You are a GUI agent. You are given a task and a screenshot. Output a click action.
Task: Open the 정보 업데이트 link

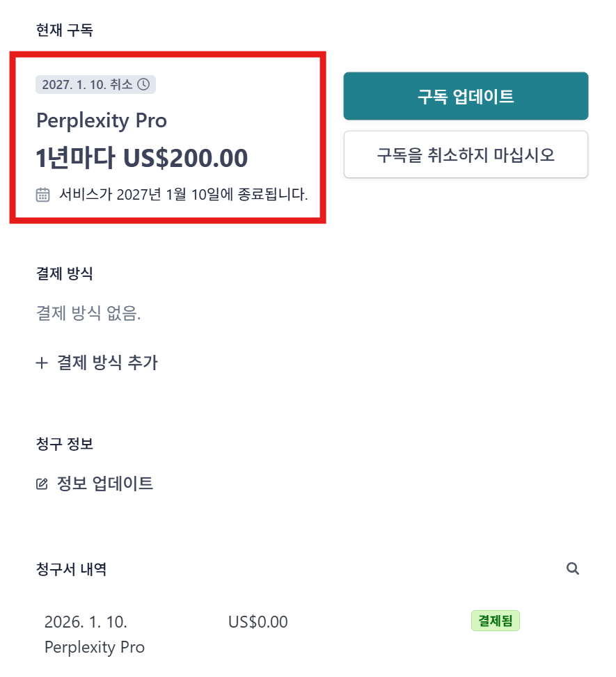tap(104, 484)
